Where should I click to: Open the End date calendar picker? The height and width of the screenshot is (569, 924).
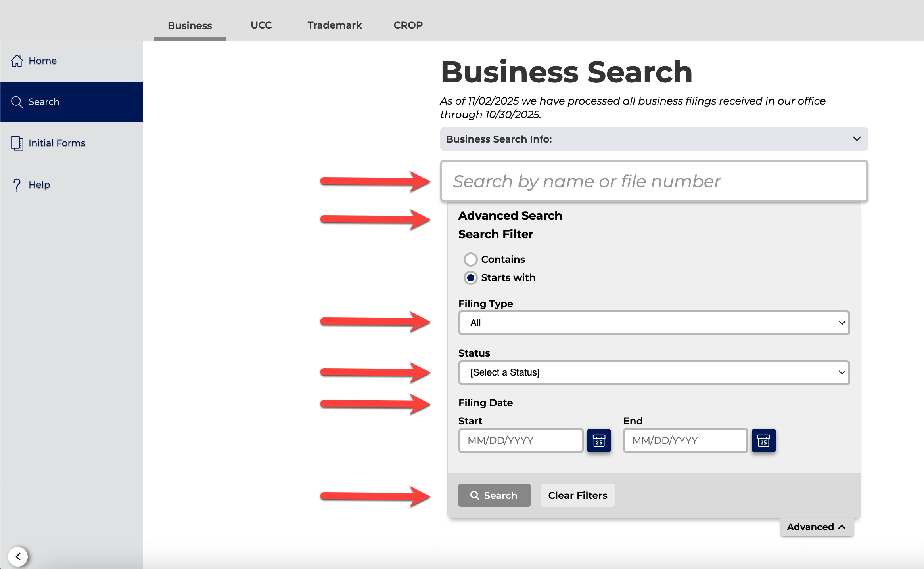[x=763, y=440]
